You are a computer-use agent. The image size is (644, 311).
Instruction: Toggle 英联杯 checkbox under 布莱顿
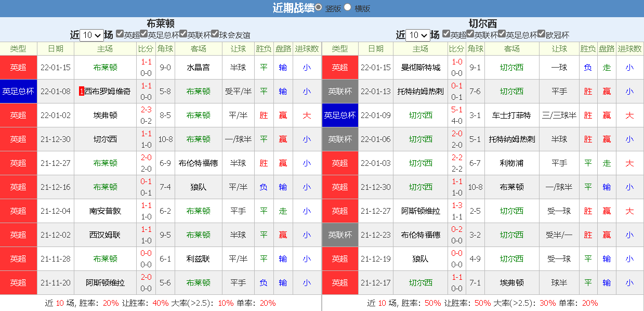(183, 34)
